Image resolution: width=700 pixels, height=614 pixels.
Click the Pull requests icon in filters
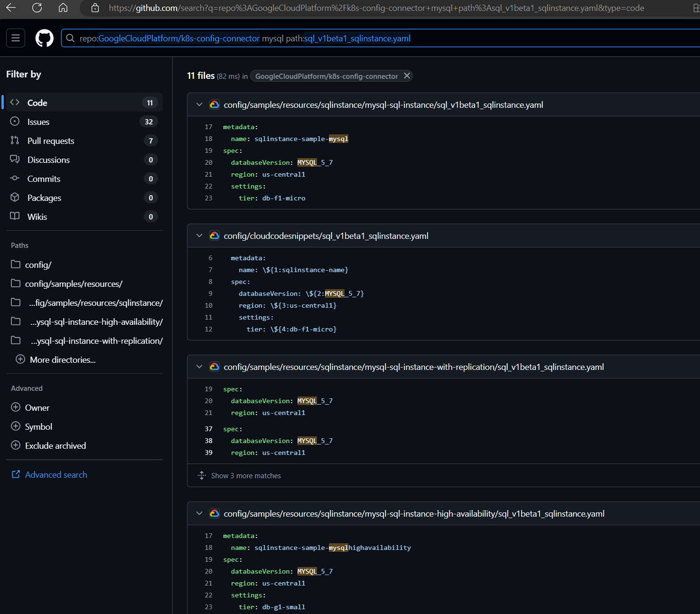[15, 141]
